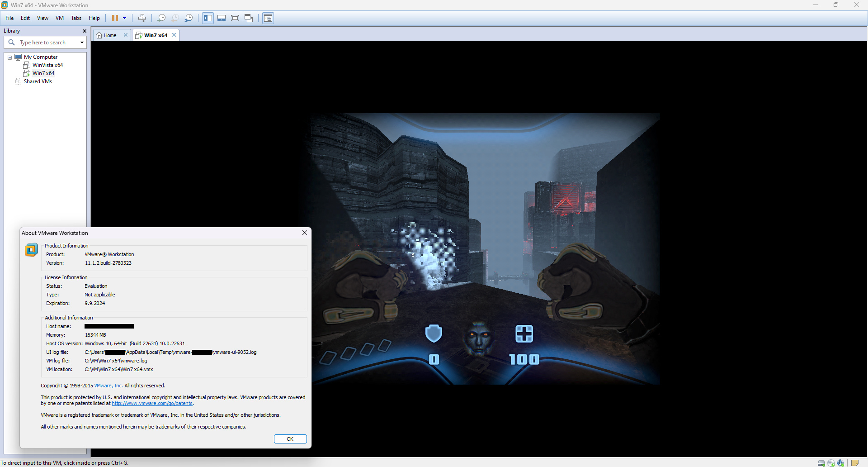Viewport: 868px width, 467px height.
Task: Enter full screen mode via toolbar icon
Action: 235,18
